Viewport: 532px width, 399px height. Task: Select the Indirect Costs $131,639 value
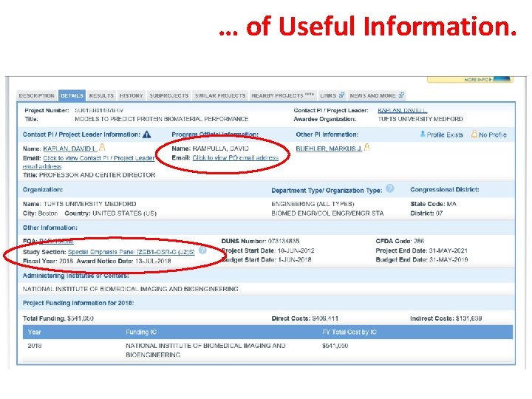click(469, 318)
